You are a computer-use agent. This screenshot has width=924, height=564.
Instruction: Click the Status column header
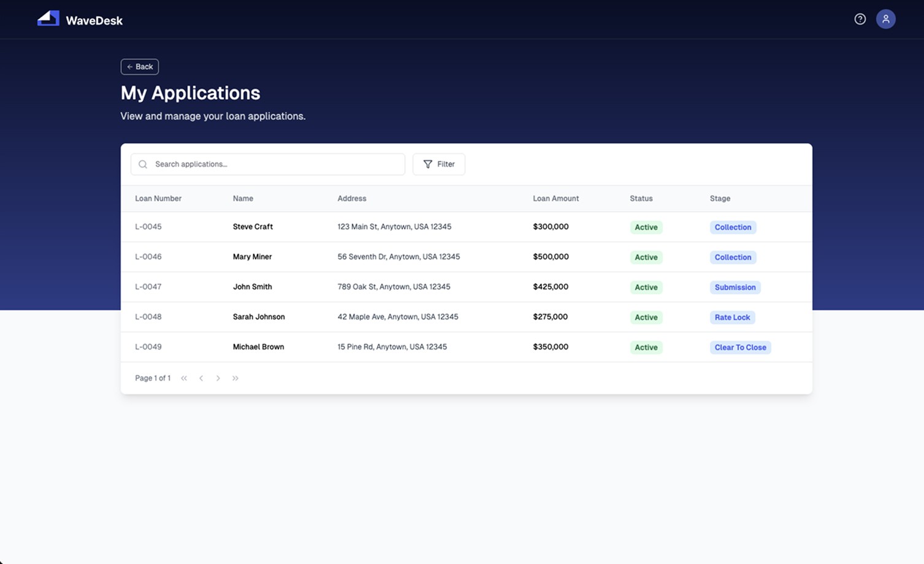(641, 198)
